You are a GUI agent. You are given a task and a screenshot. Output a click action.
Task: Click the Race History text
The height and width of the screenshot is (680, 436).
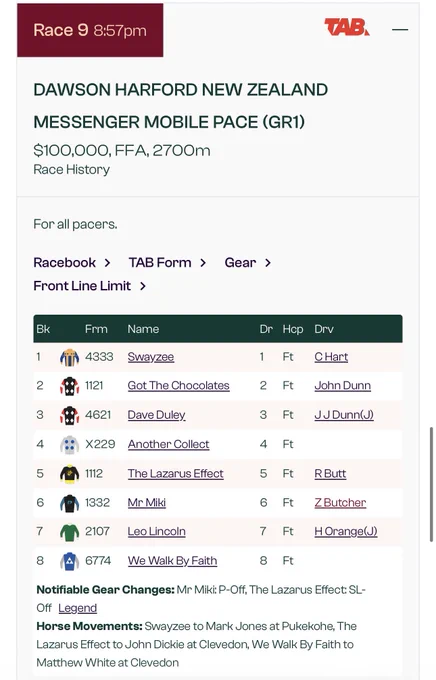72,170
